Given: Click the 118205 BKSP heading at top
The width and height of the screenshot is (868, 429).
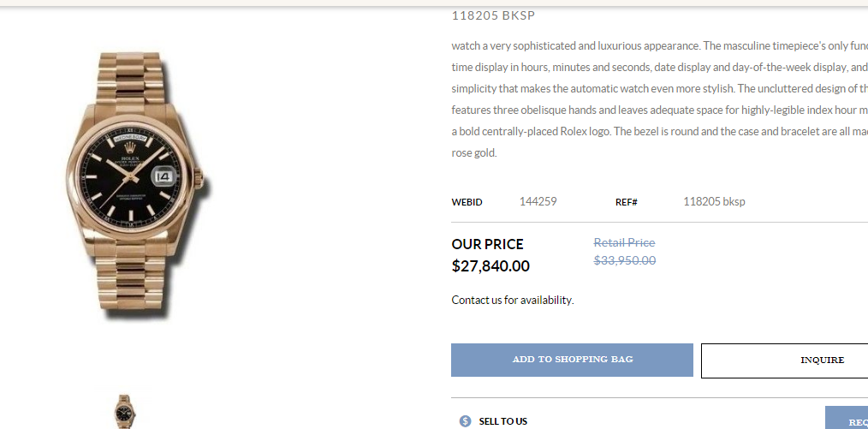Looking at the screenshot, I should click(x=493, y=15).
